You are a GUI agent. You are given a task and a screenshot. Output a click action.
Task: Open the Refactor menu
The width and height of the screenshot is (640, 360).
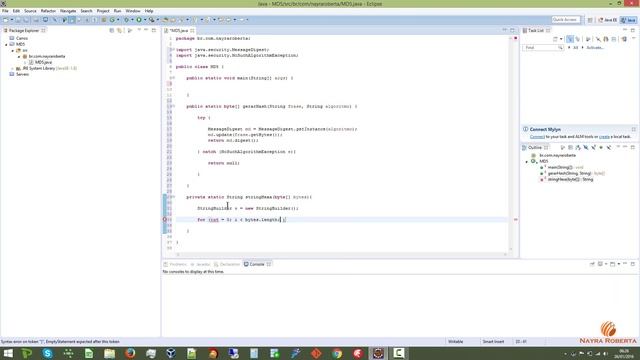click(48, 11)
